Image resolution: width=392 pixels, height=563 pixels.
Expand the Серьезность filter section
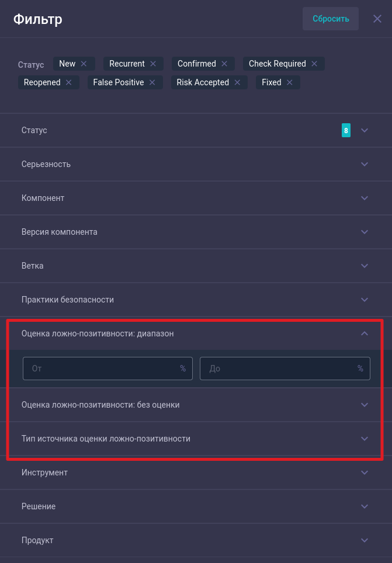[x=365, y=164]
